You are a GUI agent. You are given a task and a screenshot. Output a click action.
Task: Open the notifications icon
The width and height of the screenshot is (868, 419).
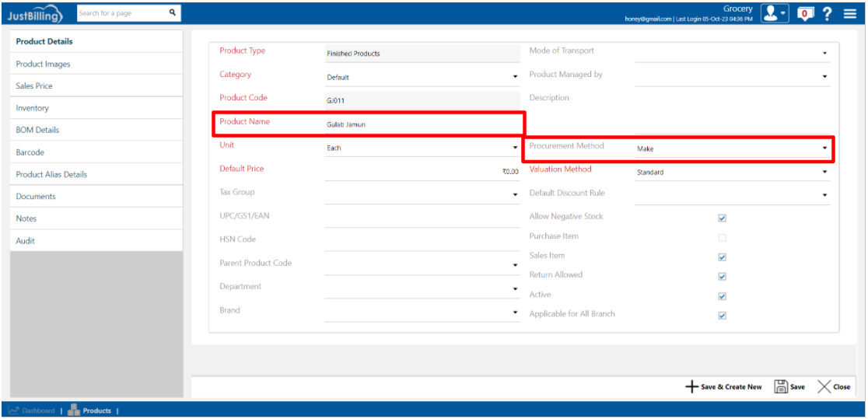[807, 13]
